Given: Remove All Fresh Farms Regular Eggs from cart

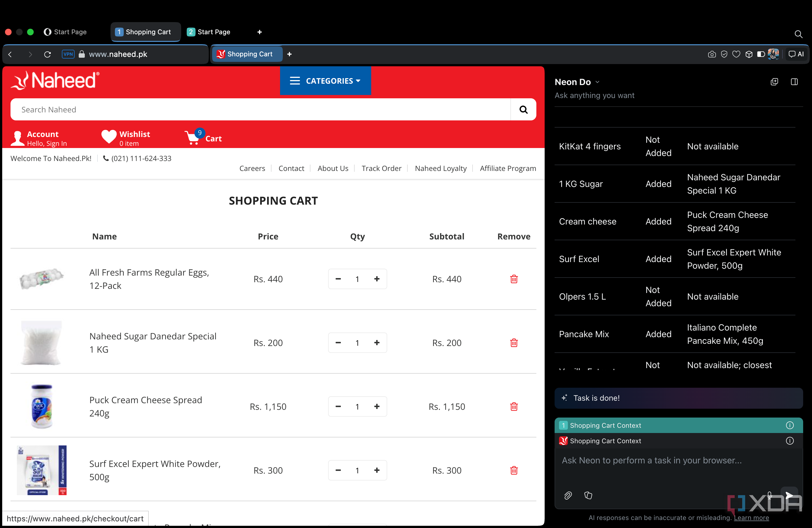Looking at the screenshot, I should pyautogui.click(x=514, y=279).
